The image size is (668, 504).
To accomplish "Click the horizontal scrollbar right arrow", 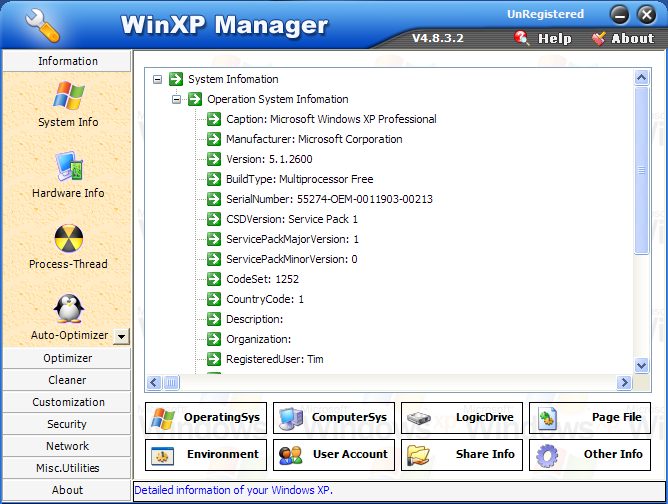I will point(624,383).
